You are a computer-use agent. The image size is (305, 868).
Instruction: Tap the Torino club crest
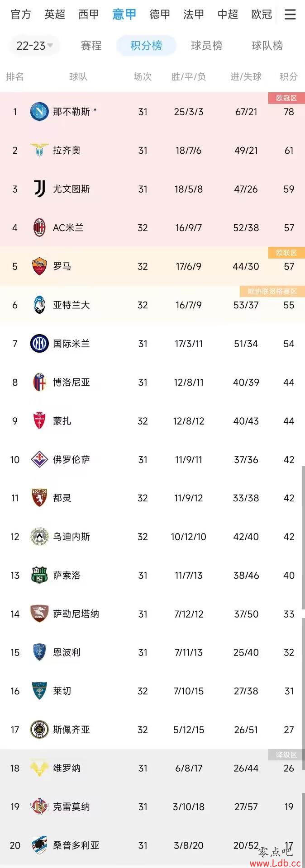[x=39, y=498]
